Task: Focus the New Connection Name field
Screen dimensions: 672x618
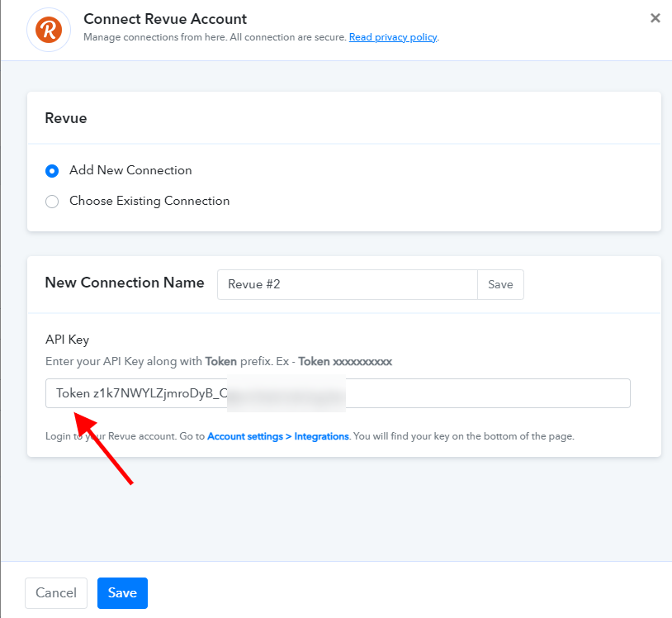Action: pos(347,284)
